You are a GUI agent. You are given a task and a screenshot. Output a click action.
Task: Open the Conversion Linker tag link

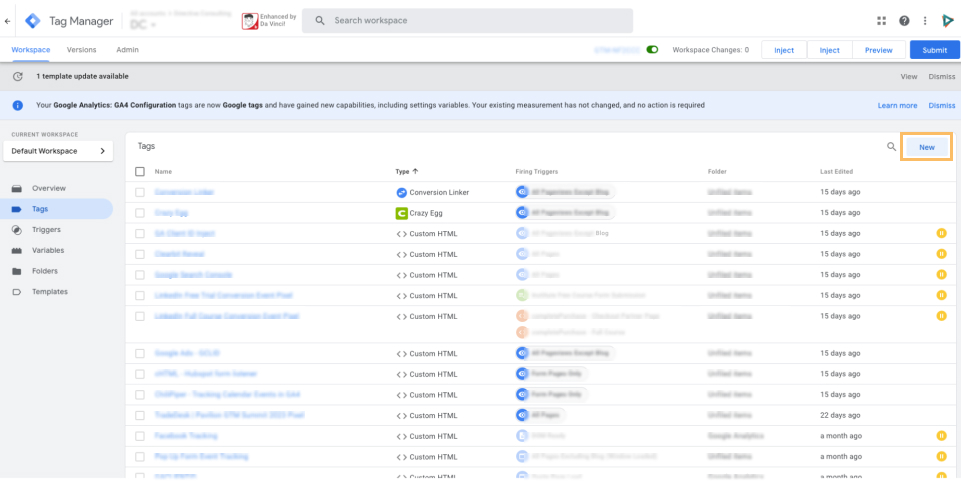tap(184, 192)
